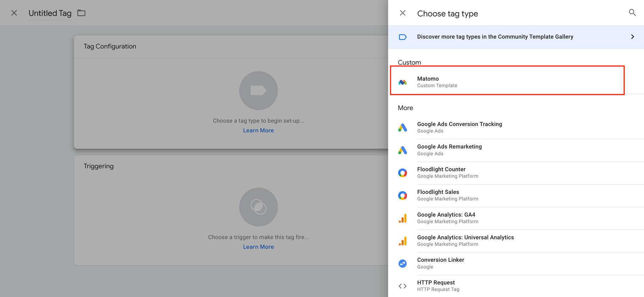Viewport: 644px width, 297px height.
Task: Choose Google Ads Remarketing tag type
Action: click(516, 150)
